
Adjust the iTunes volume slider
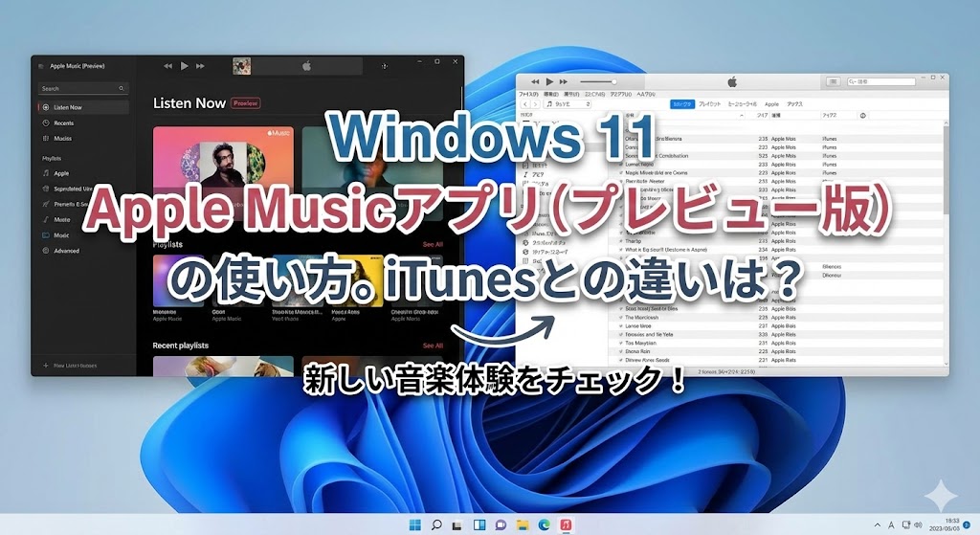click(599, 81)
